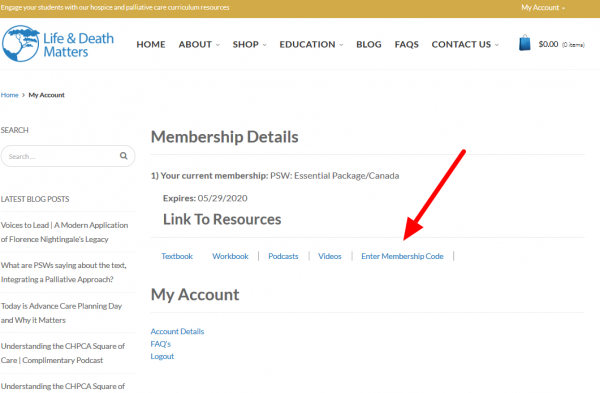Expand the EDUCATION menu chevron
Image resolution: width=600 pixels, height=393 pixels.
coord(341,45)
